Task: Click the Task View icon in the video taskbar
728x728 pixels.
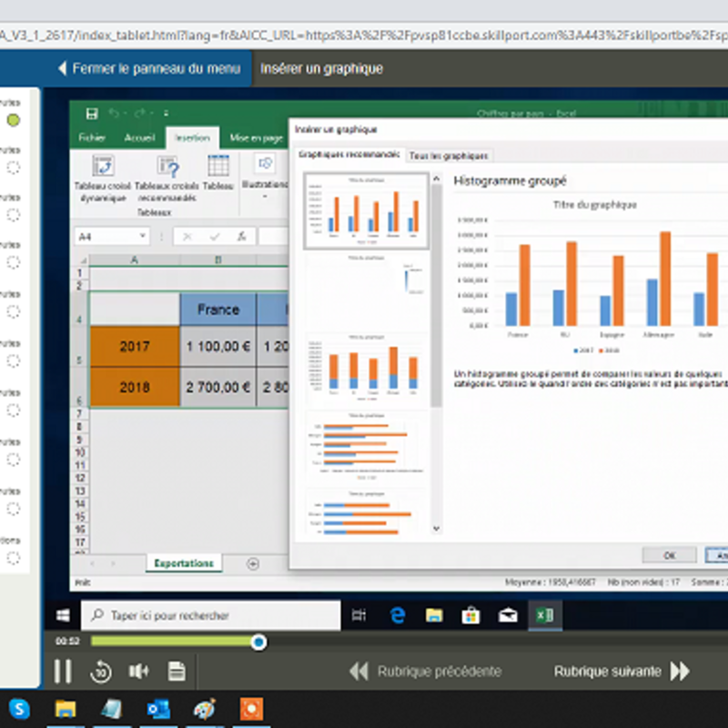Action: (359, 616)
